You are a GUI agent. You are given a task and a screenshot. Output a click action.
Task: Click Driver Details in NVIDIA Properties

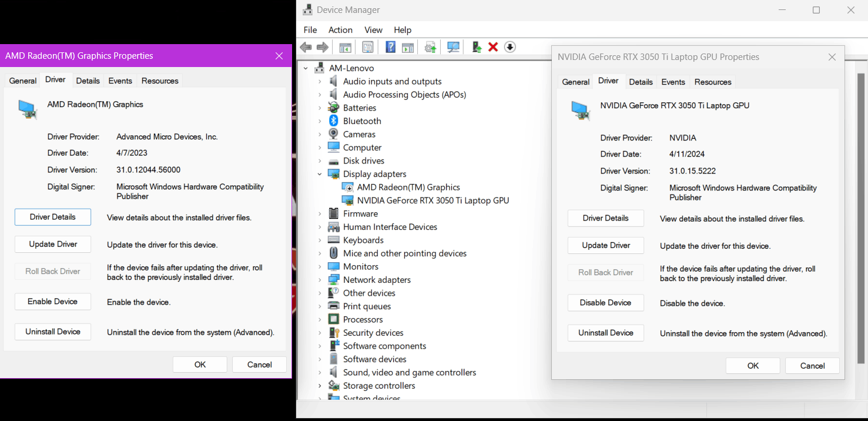[x=606, y=218]
